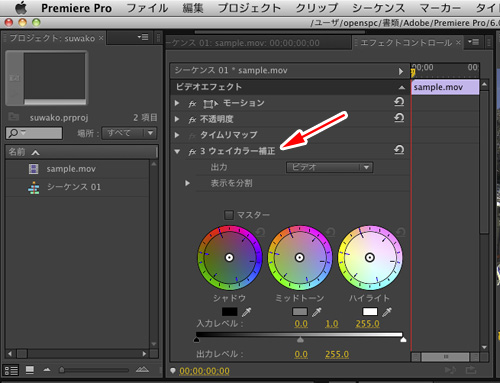Collapse the 3ウェイカラー補正 effect
The width and height of the screenshot is (500, 383).
click(177, 152)
